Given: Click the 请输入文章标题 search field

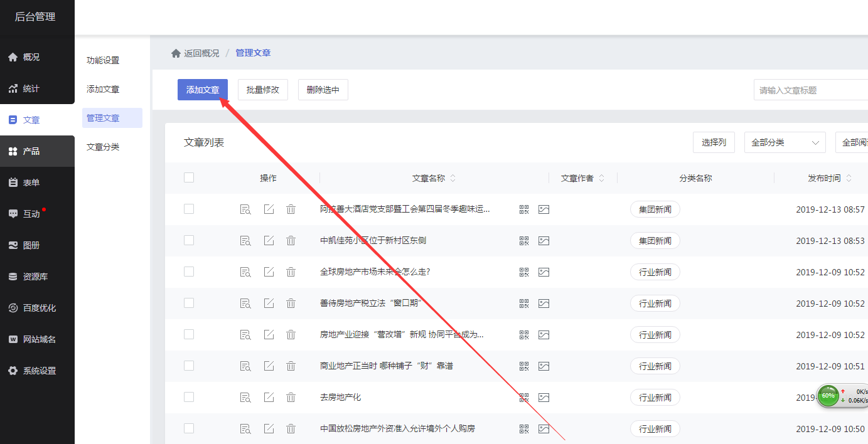Looking at the screenshot, I should pyautogui.click(x=810, y=90).
